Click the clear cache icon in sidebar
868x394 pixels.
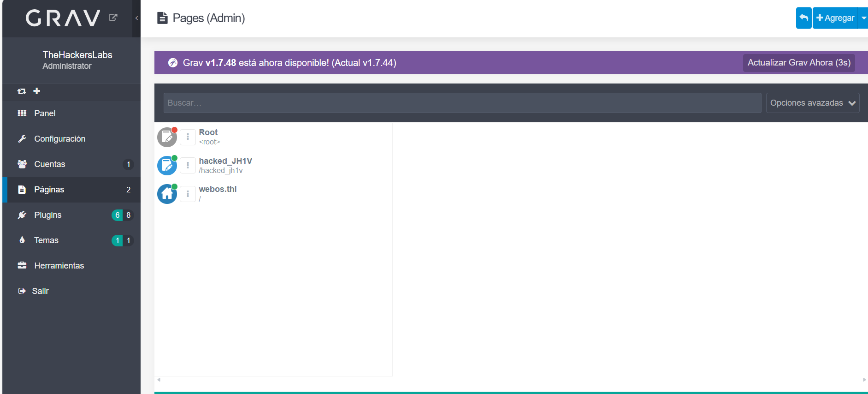(x=22, y=91)
